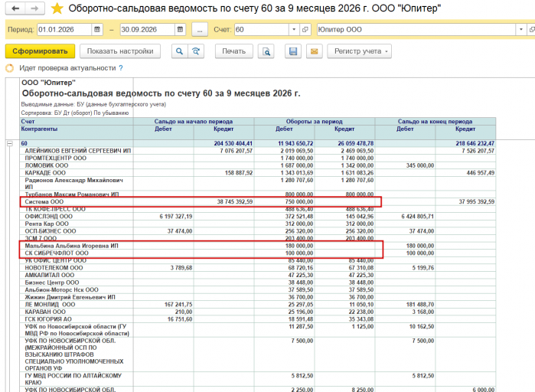Click the end date field 30.09.2026
This screenshot has width=535, height=392.
click(148, 29)
